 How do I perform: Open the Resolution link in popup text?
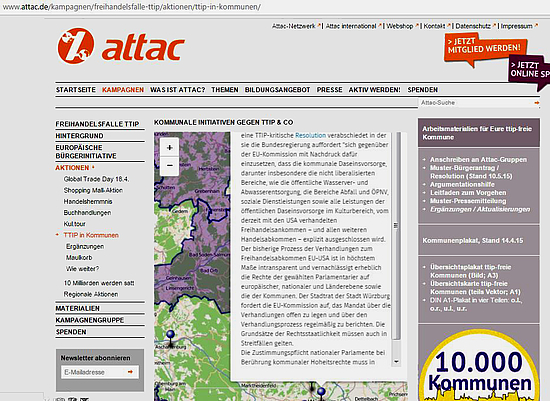tap(310, 135)
